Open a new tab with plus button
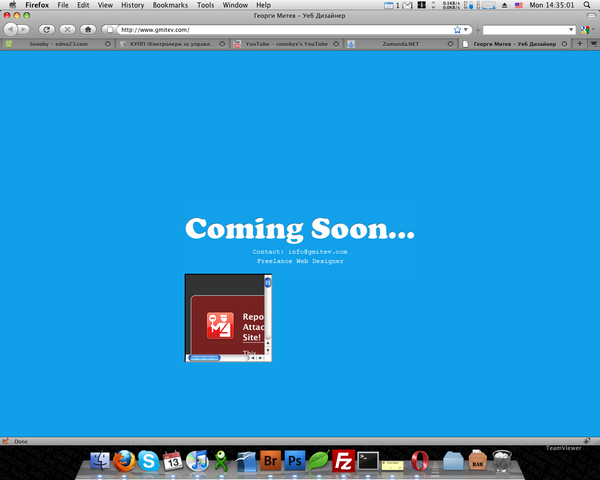The height and width of the screenshot is (480, 600). click(580, 44)
